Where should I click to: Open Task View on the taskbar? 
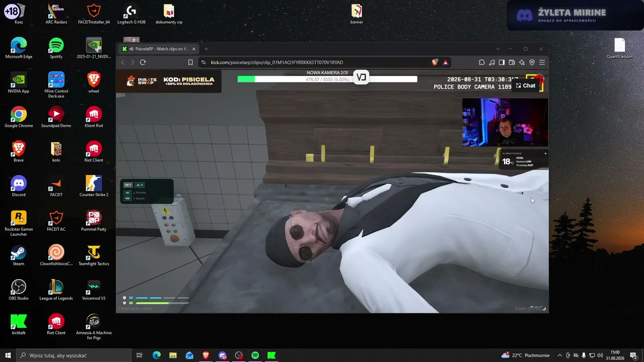(139, 355)
